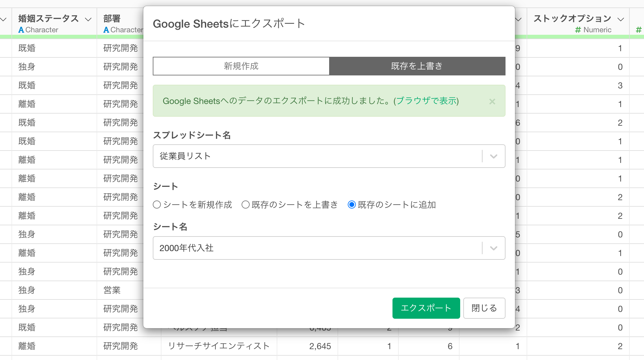Expand the 2000年代入社 dropdown arrow
This screenshot has height=360, width=644.
(494, 248)
